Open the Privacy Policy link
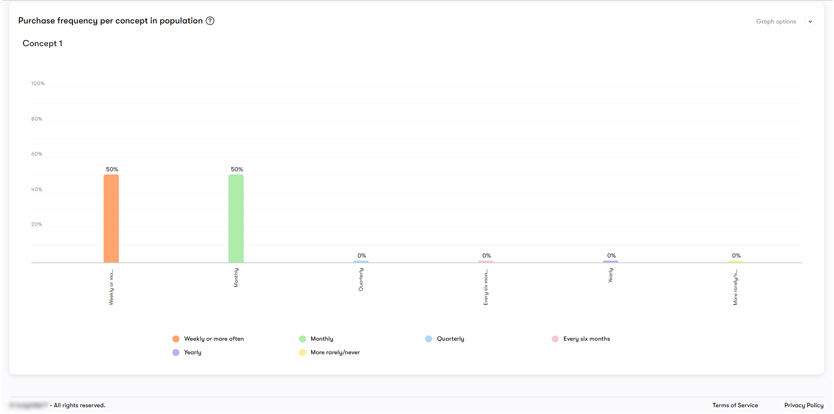The height and width of the screenshot is (414, 834). [803, 405]
